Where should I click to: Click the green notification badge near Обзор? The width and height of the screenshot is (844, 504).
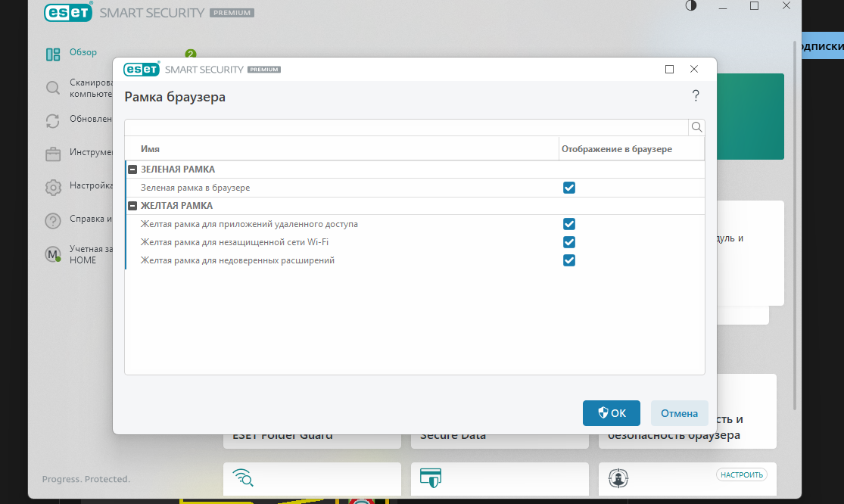(191, 54)
